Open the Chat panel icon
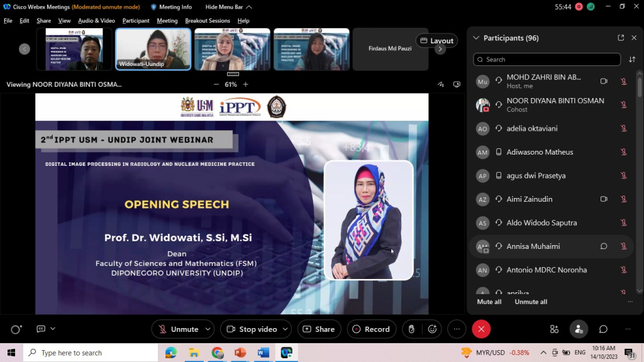This screenshot has width=644, height=362. 603,329
